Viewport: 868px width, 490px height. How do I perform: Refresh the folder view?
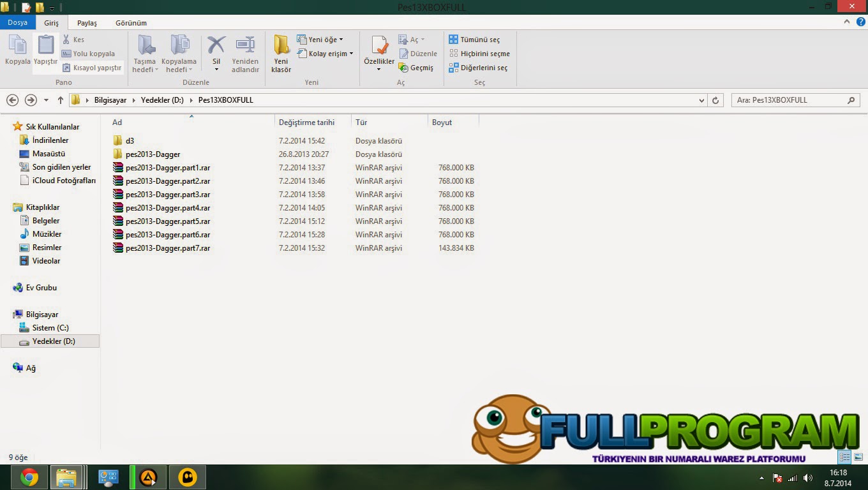click(715, 100)
